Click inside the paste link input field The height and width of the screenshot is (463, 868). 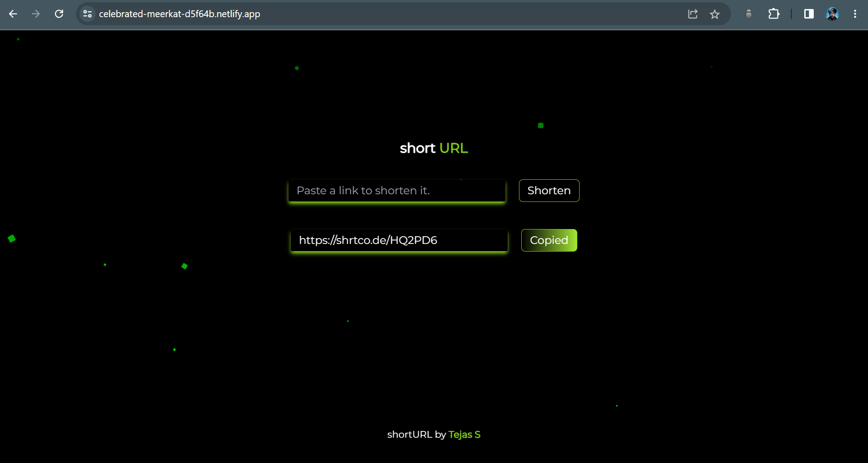tap(396, 190)
